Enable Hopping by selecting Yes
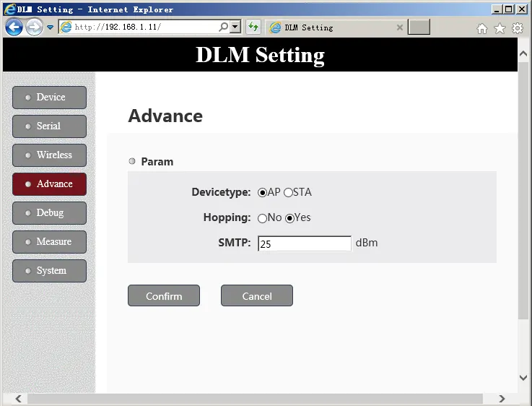The image size is (532, 406). [x=290, y=218]
